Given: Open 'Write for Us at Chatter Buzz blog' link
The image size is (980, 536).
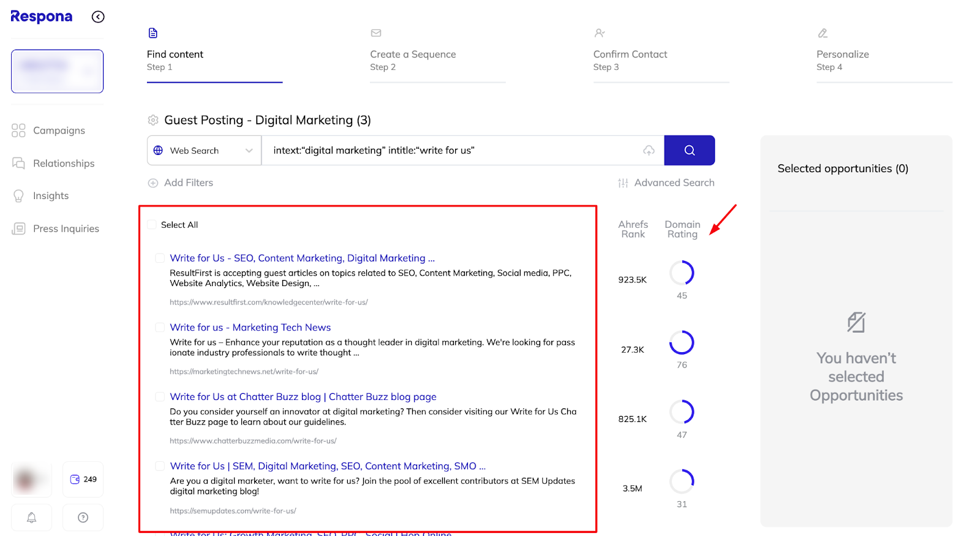Looking at the screenshot, I should coord(303,397).
